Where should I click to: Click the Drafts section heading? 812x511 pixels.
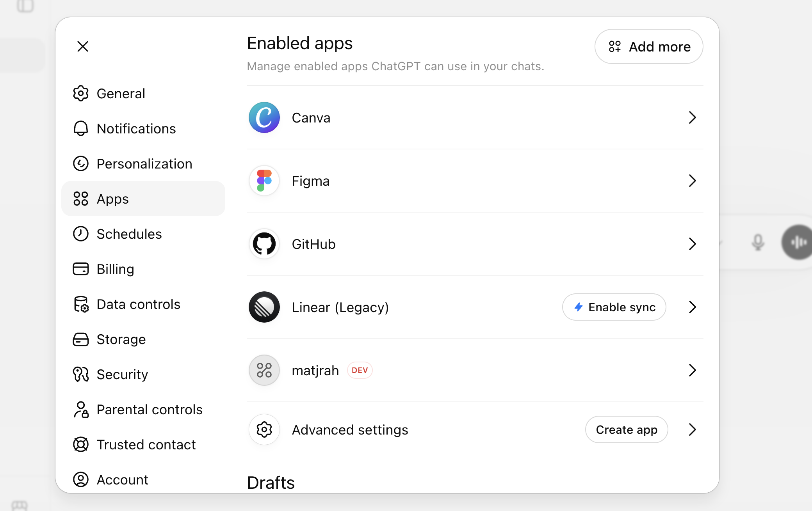tap(271, 483)
